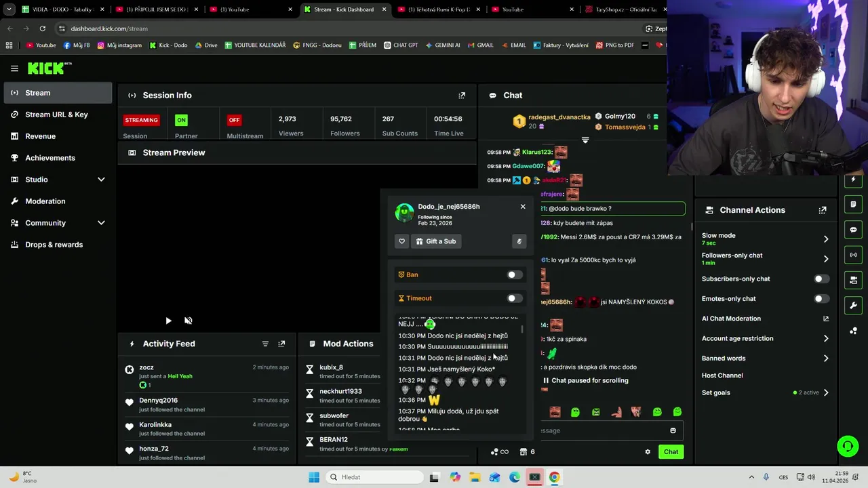Viewport: 868px width, 488px height.
Task: Unmute the stream preview audio
Action: (189, 321)
